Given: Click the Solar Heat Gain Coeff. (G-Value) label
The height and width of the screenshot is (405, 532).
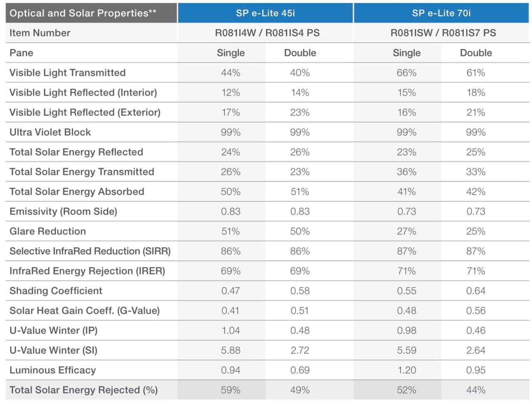Looking at the screenshot, I should point(84,311).
